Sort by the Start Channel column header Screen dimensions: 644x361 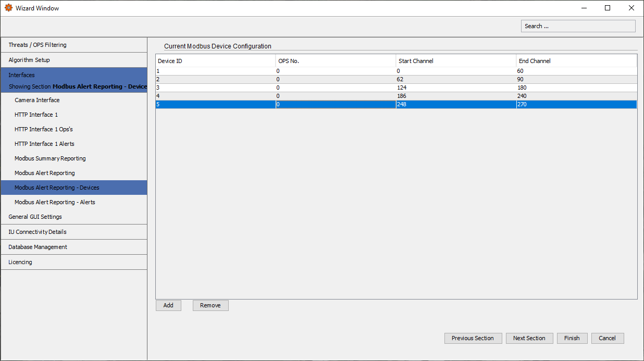(x=416, y=61)
